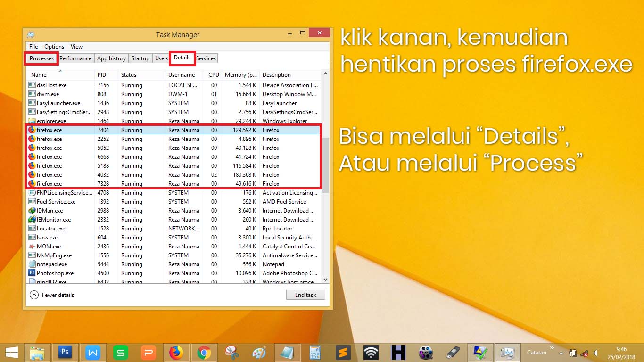Switch to the Processes tab

click(41, 58)
